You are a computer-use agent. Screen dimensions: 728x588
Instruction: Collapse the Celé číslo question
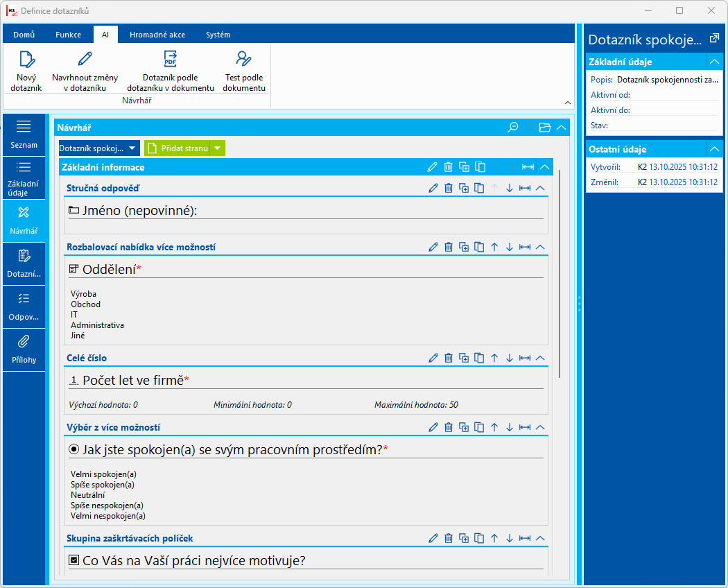tap(540, 358)
